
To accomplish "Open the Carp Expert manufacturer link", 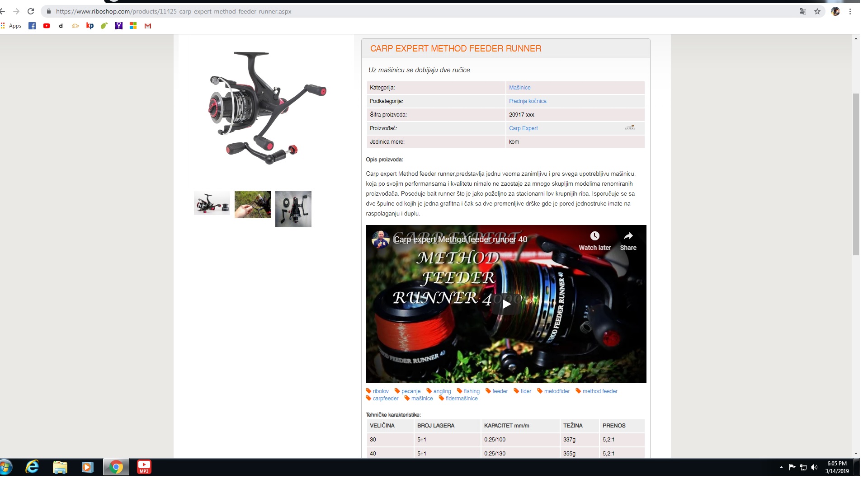I will pyautogui.click(x=524, y=128).
